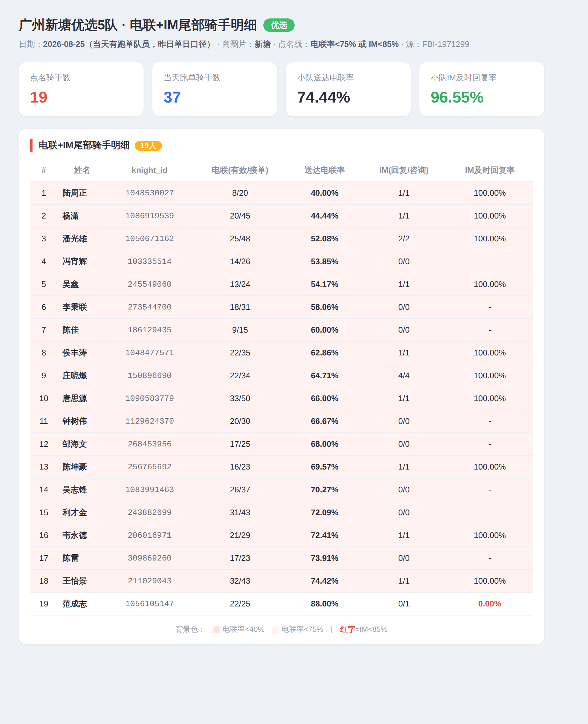Image resolution: width=588 pixels, height=724 pixels.
Task: Select rider name 吴鑫
Action: click(x=70, y=284)
